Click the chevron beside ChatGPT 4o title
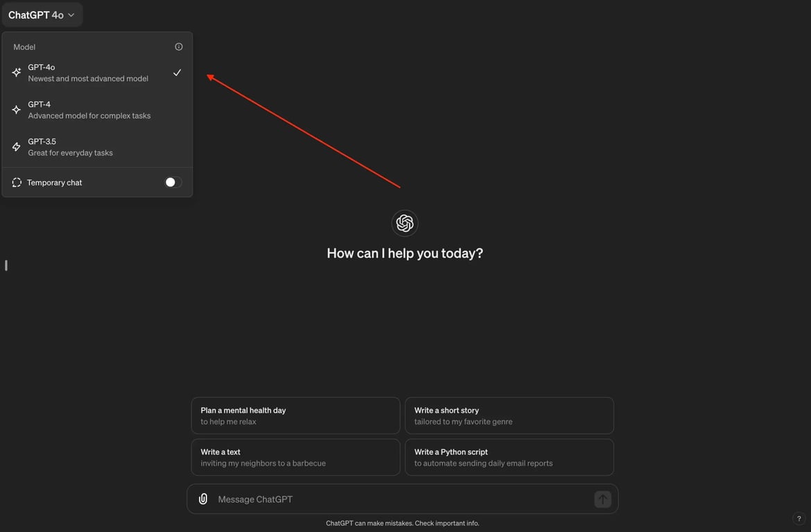The height and width of the screenshot is (532, 811). coord(71,15)
